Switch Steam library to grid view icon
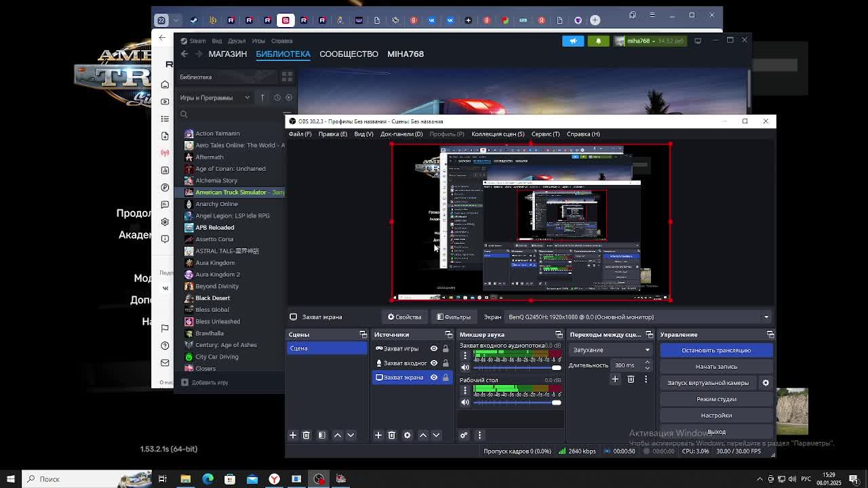This screenshot has height=488, width=868. (x=287, y=77)
